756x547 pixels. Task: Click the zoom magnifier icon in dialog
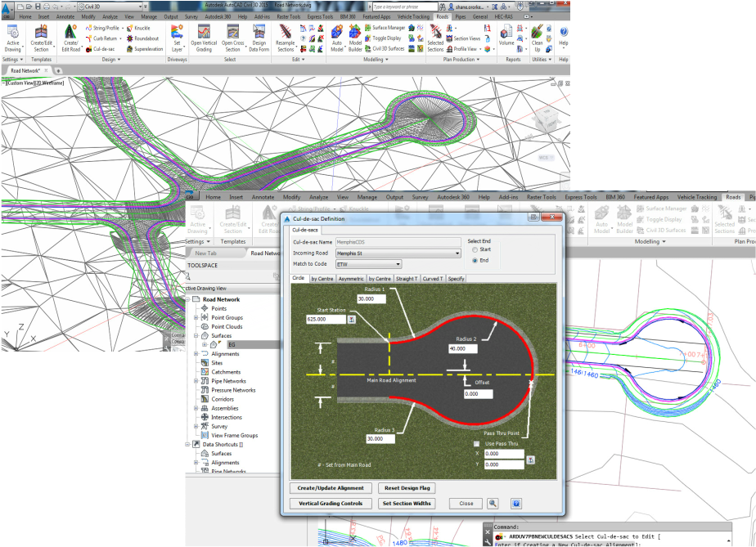coord(493,504)
